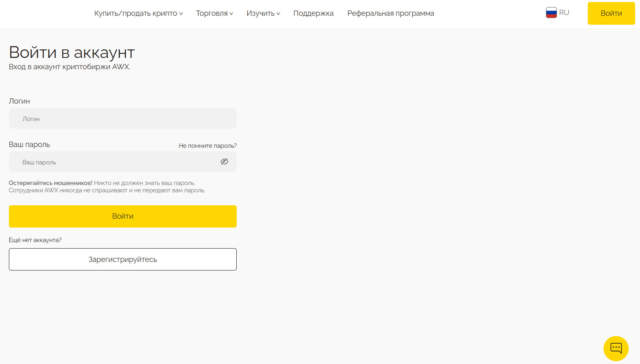Screen dimensions: 640x364
Task: Expand the Купить/продать крипто dropdown
Action: [x=138, y=13]
